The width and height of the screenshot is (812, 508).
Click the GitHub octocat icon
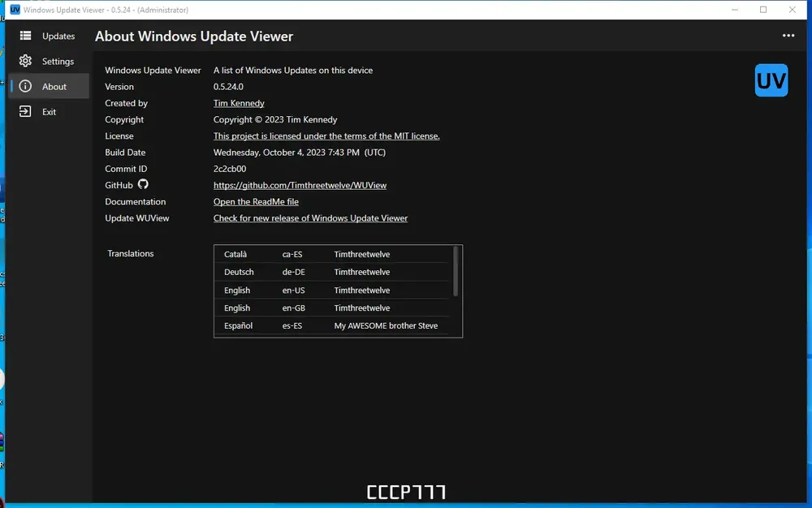(x=143, y=184)
